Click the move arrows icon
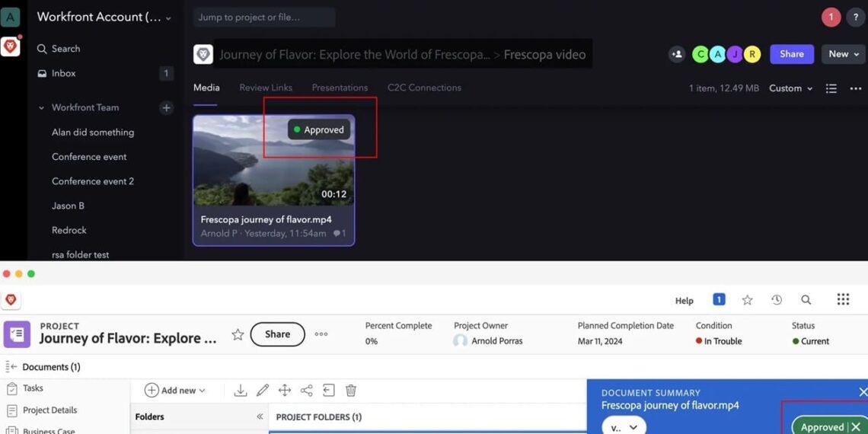The image size is (868, 434). [285, 391]
